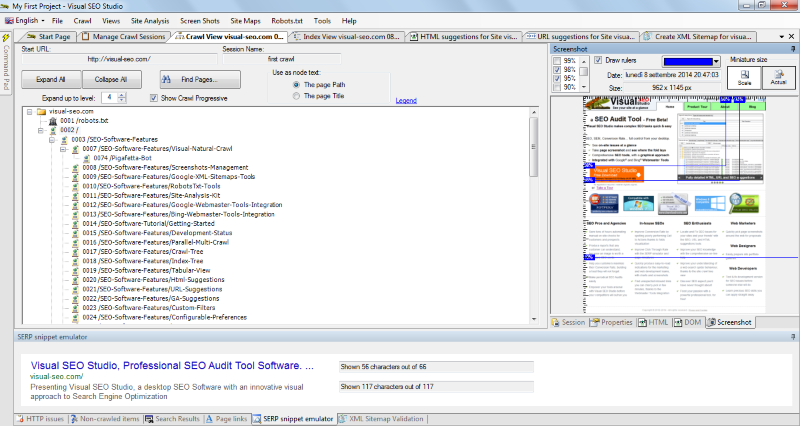The height and width of the screenshot is (426, 800).
Task: Click page icon of 0020 Html-Suggestions
Action: 76,280
